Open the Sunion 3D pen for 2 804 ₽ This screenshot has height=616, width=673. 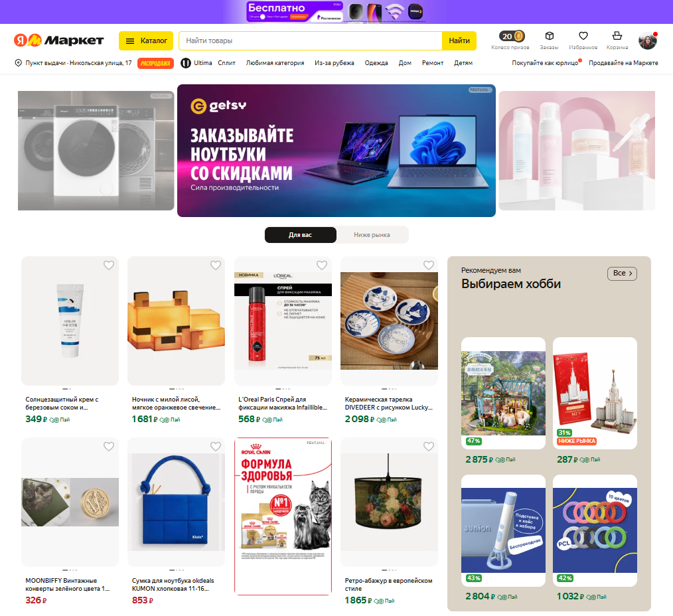click(x=504, y=530)
